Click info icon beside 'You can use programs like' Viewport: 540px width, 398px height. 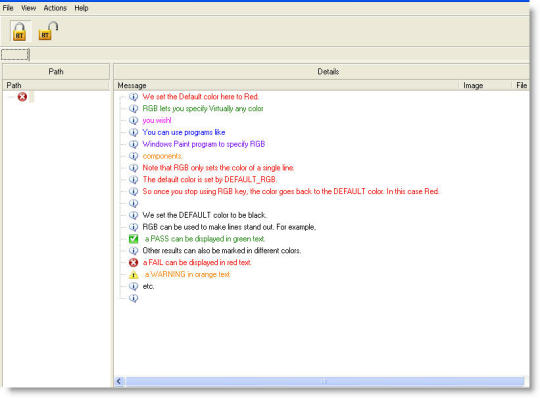pos(133,132)
